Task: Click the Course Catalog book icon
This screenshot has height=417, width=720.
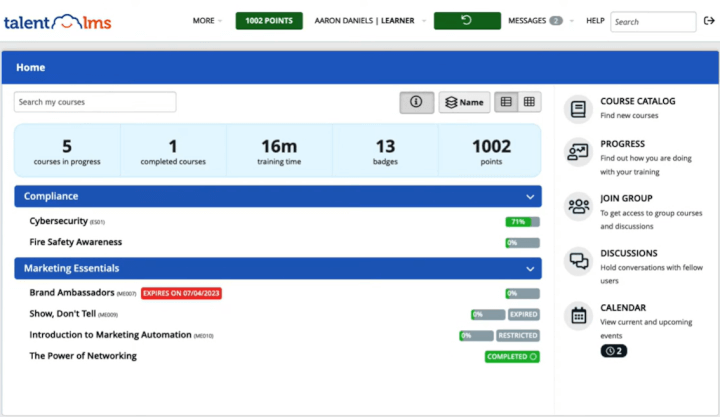Action: pyautogui.click(x=578, y=108)
